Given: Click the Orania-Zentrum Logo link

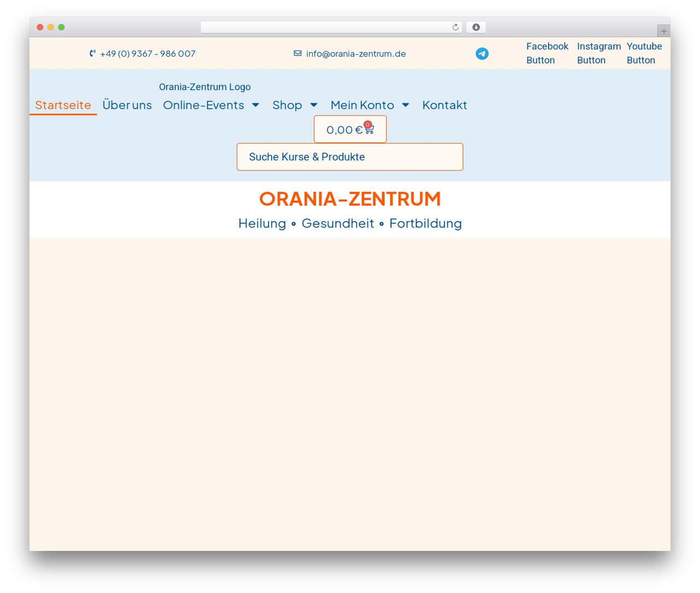Looking at the screenshot, I should coord(205,86).
